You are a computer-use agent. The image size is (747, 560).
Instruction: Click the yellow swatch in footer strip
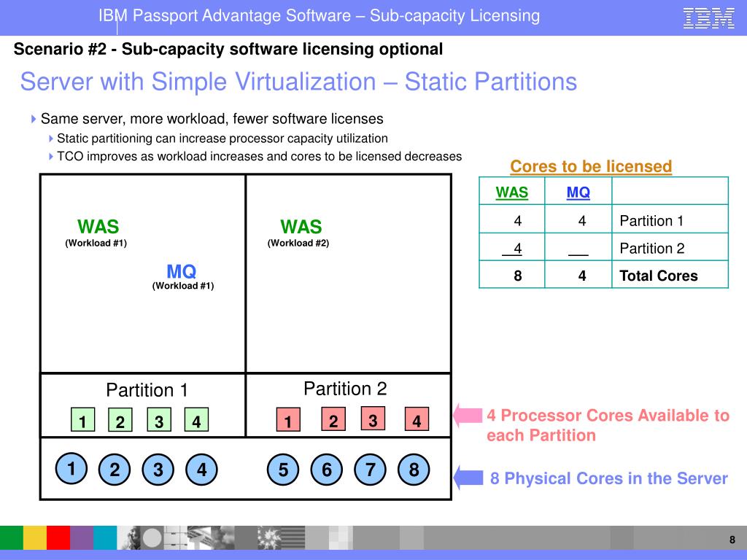click(x=35, y=537)
